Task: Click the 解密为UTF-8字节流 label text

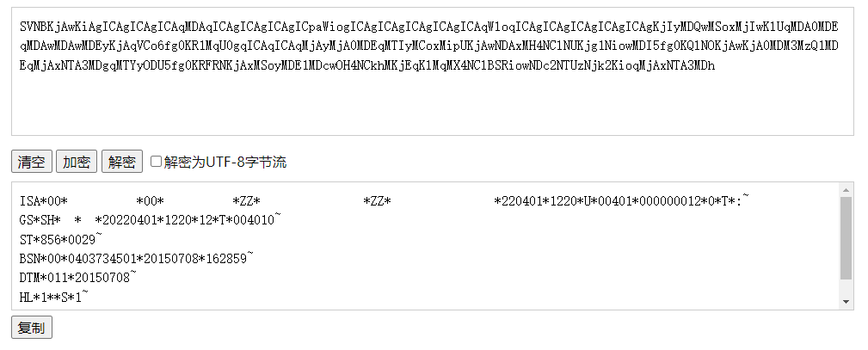Action: click(x=225, y=162)
